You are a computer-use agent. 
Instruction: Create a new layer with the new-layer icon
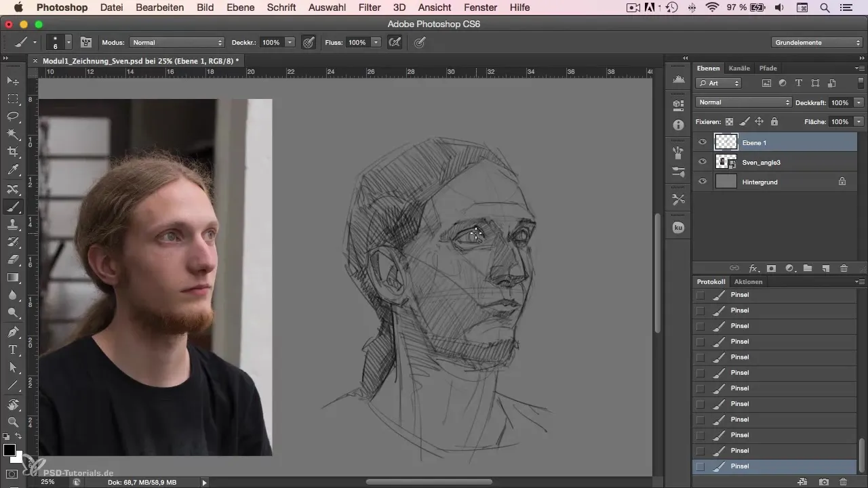tap(825, 268)
